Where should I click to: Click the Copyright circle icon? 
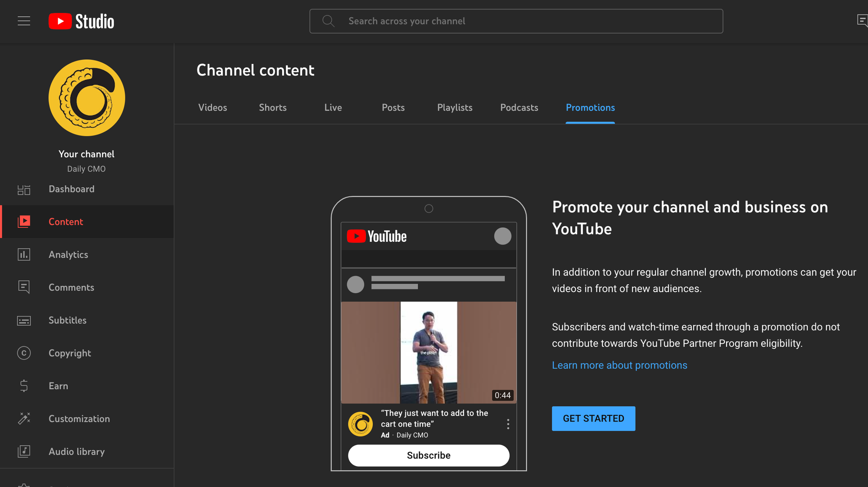24,353
